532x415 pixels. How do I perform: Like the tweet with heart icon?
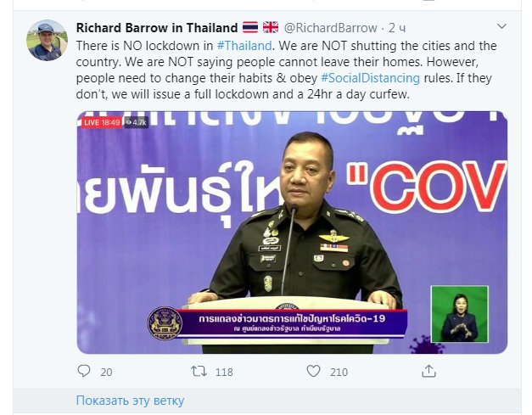313,371
